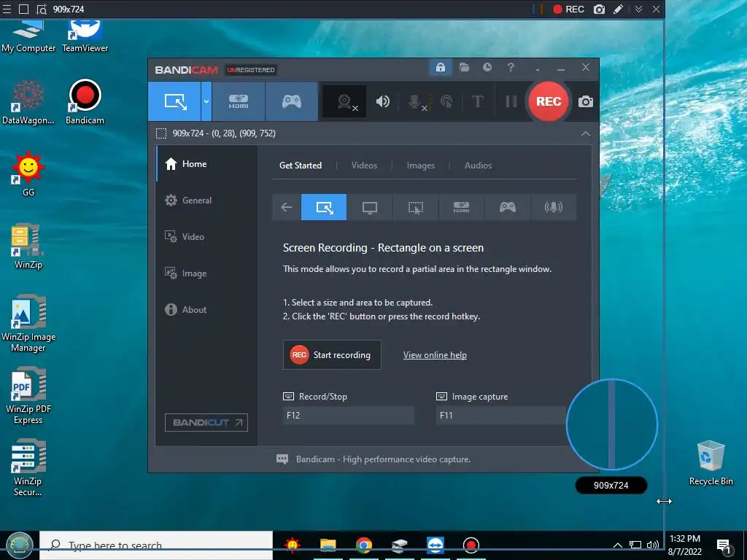This screenshot has width=747, height=560.
Task: Click the large red REC button
Action: pos(549,101)
